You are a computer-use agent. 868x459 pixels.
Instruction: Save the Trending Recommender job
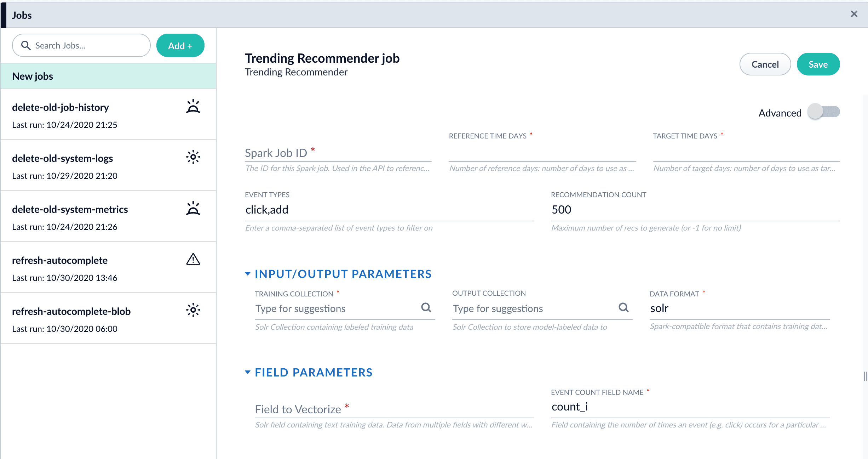(x=818, y=64)
